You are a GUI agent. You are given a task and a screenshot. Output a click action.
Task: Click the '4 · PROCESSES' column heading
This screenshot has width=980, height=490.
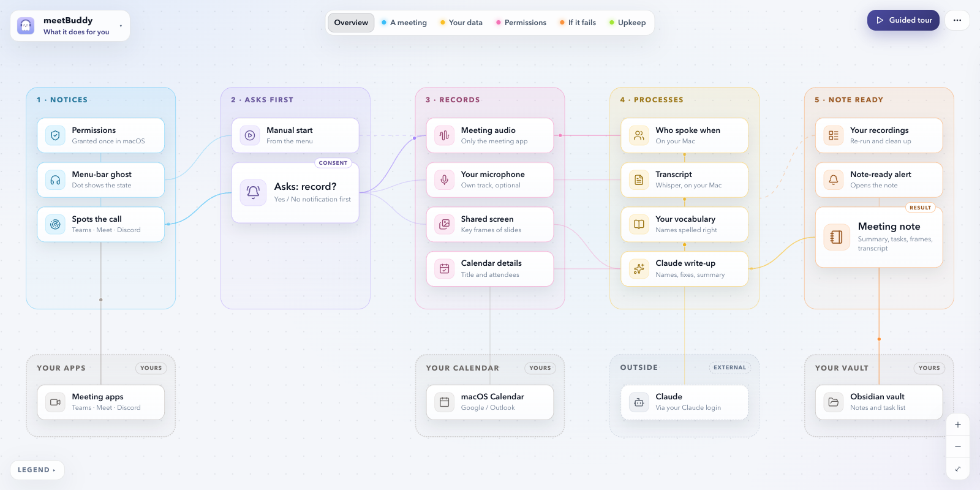[x=652, y=100]
